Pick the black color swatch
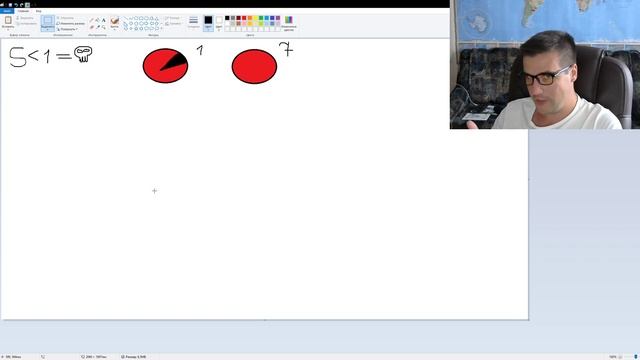 pyautogui.click(x=227, y=18)
